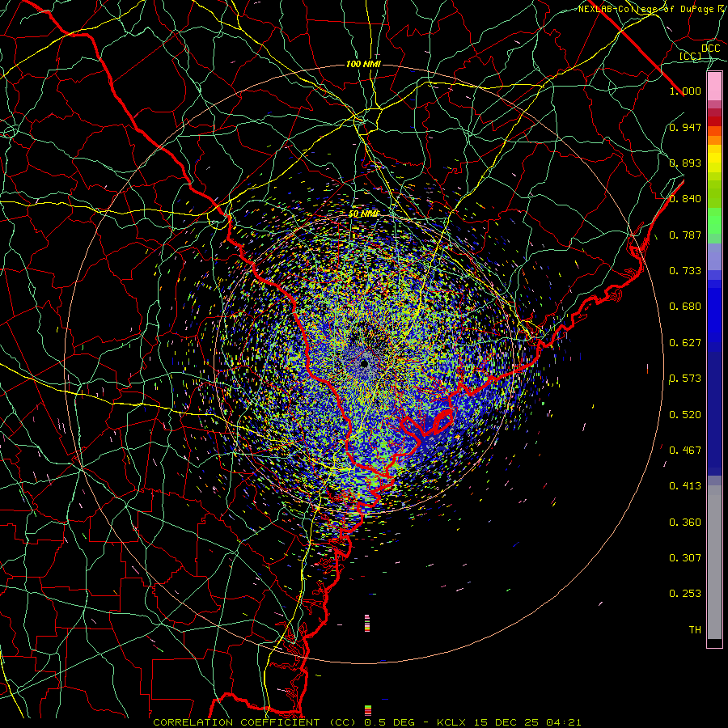Click the TH threshold label in legend

tap(695, 630)
